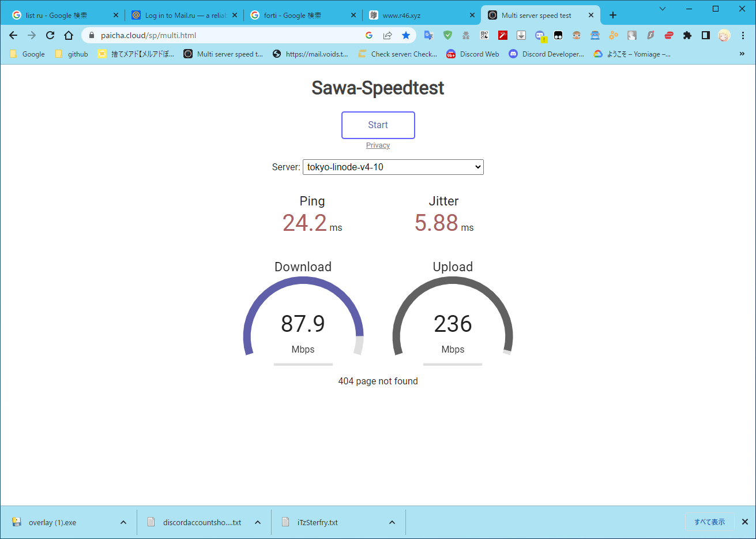Open the QR code extension

484,35
